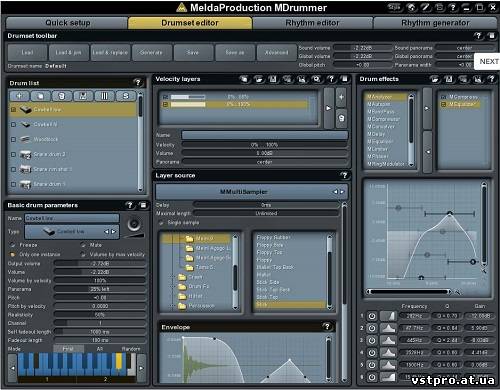Switch to next source via MMultiSampler right arrow

click(342, 192)
